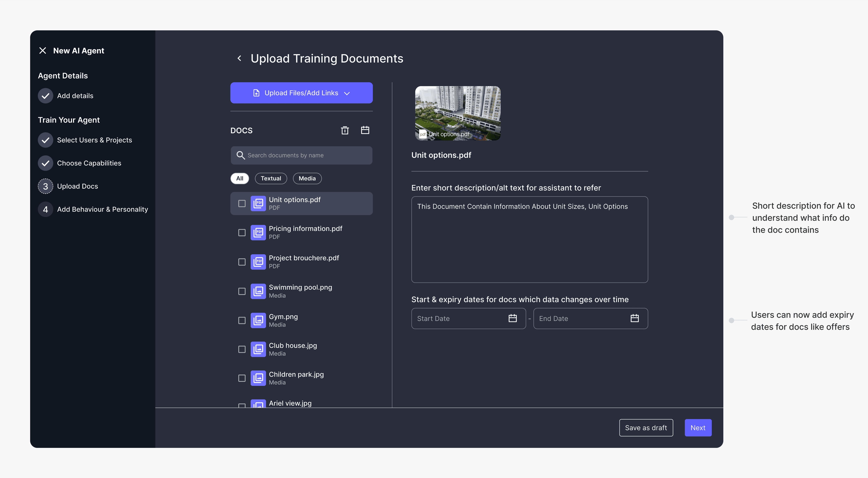Screen dimensions: 868x478
Task: Click the short description text area
Action: click(529, 240)
